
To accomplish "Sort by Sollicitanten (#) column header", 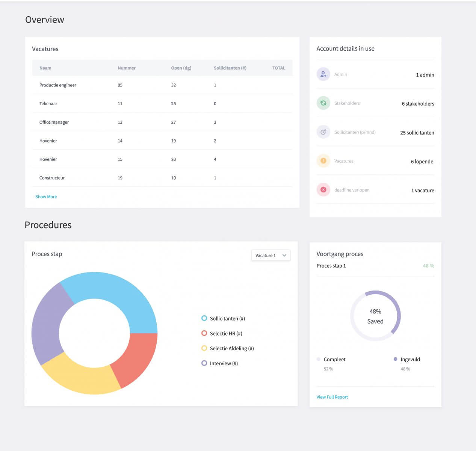I will pyautogui.click(x=230, y=68).
